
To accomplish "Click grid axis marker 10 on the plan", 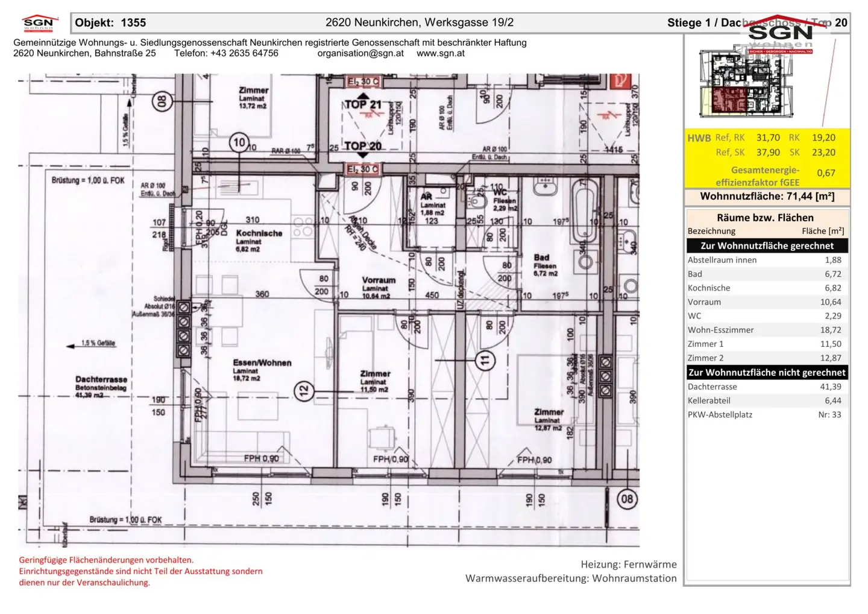I will point(239,142).
